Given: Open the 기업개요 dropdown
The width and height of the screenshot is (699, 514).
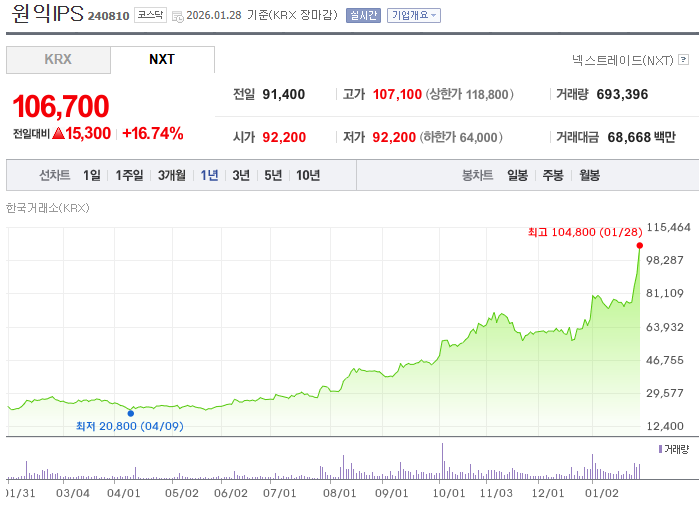Looking at the screenshot, I should (414, 16).
